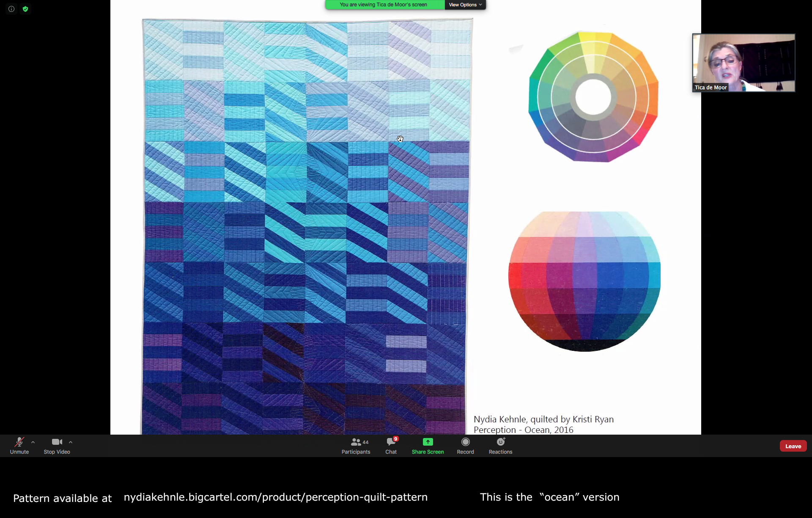Viewport: 812px width, 518px height.
Task: Click the 'Pattern available at' text
Action: tap(63, 498)
